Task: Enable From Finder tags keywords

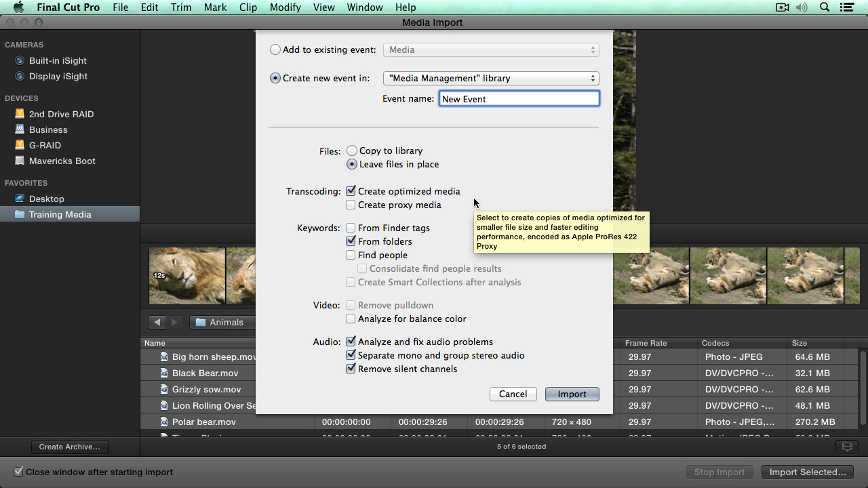Action: point(351,228)
